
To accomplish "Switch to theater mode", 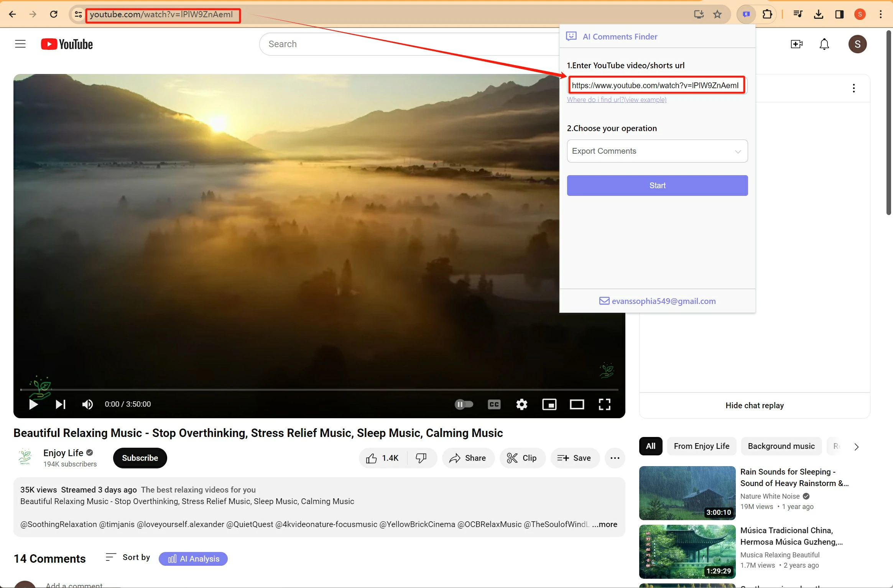I will click(x=577, y=404).
